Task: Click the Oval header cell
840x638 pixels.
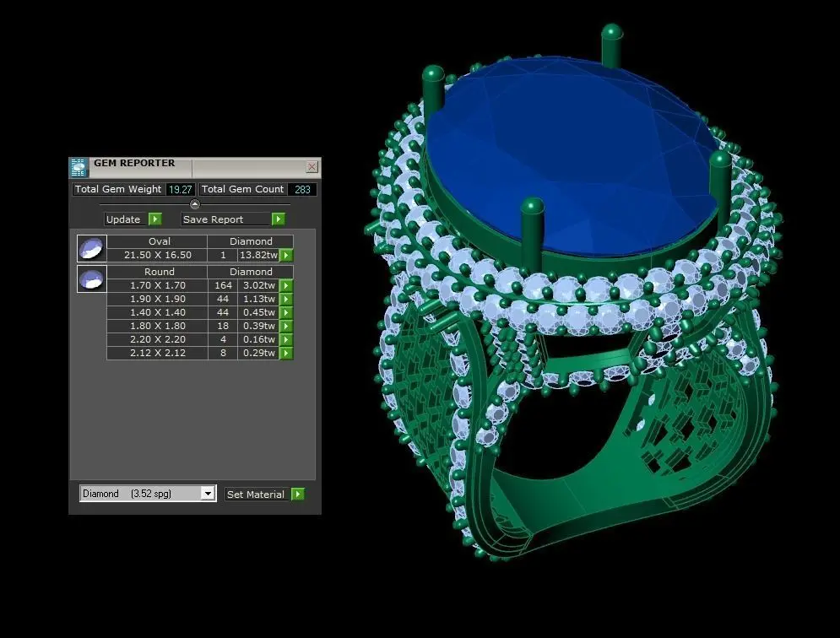Action: pyautogui.click(x=158, y=241)
